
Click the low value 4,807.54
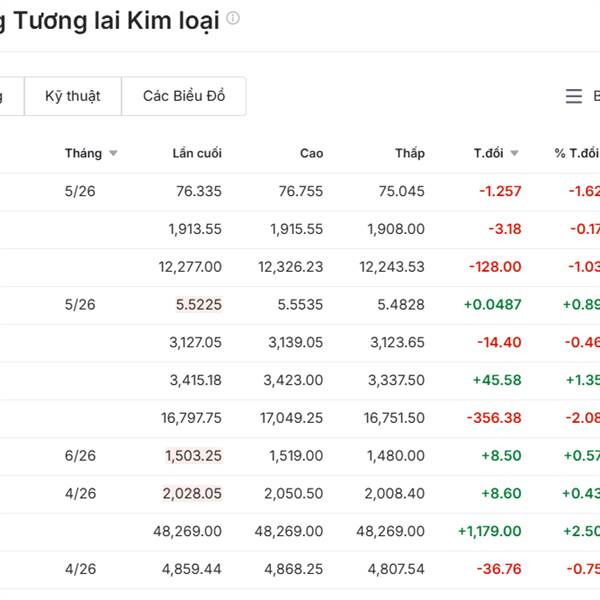coord(396,569)
